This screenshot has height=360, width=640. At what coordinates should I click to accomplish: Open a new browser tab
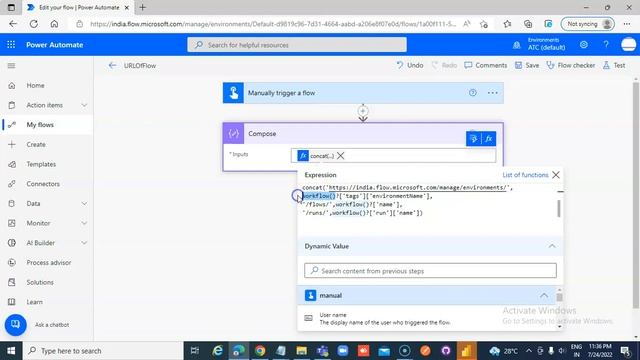[142, 7]
